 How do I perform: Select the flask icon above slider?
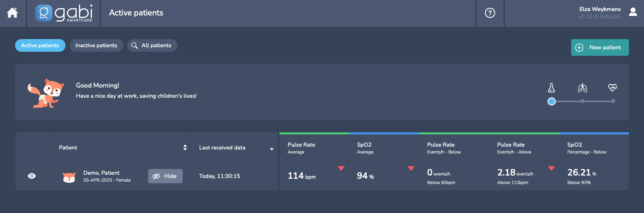(551, 88)
